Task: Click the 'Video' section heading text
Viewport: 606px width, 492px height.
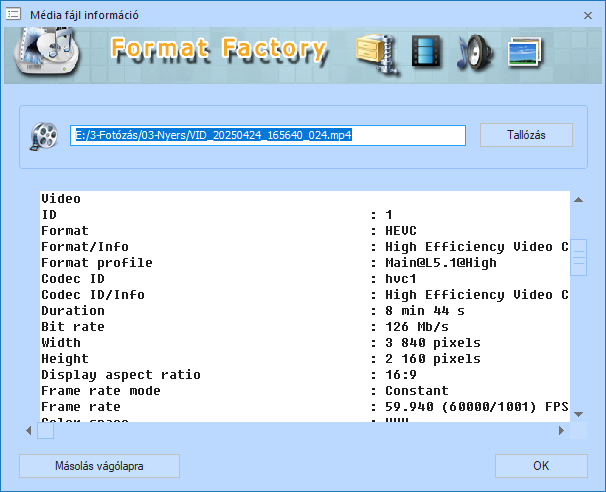Action: coord(61,199)
